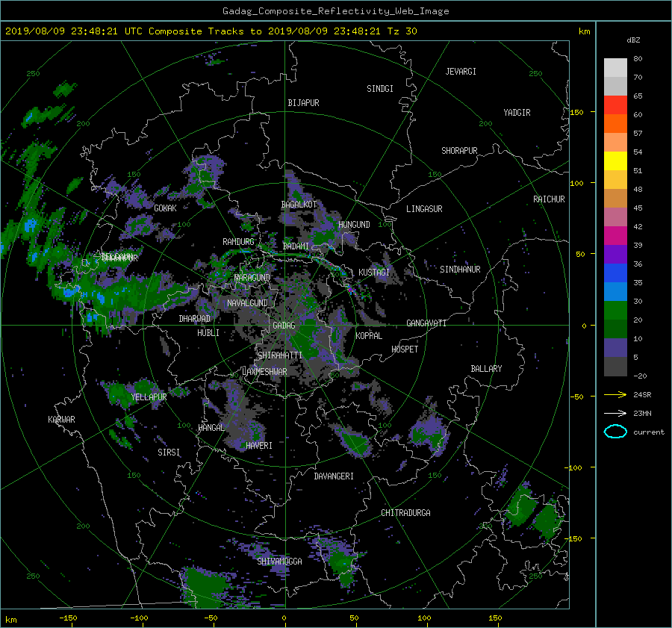The height and width of the screenshot is (628, 672).
Task: Click the SINDGI town label
Action: [380, 89]
